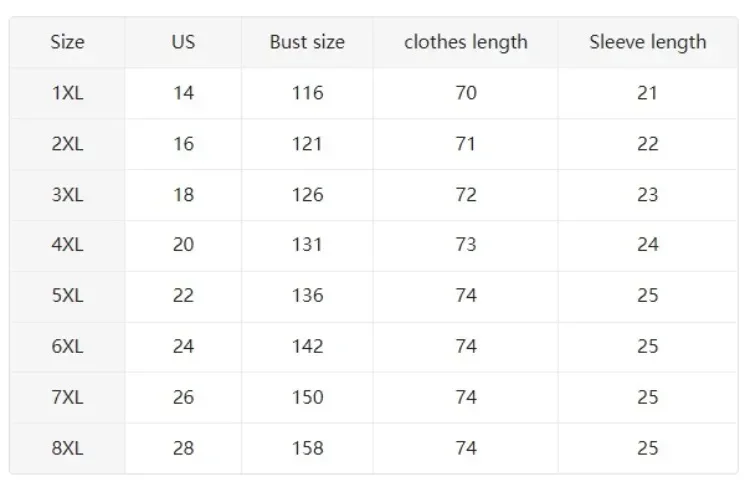
Task: Select the 2XL size cell
Action: (x=67, y=144)
